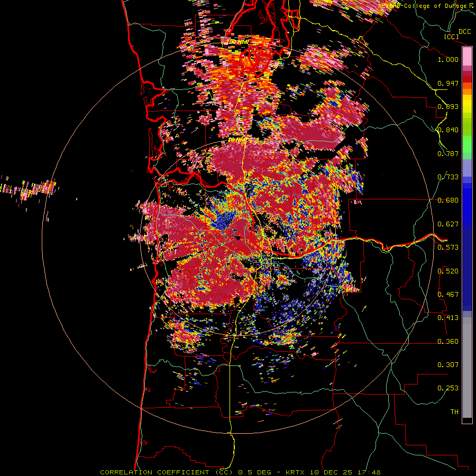Click the 1.000 scale value
This screenshot has height=476, width=476.
448,59
